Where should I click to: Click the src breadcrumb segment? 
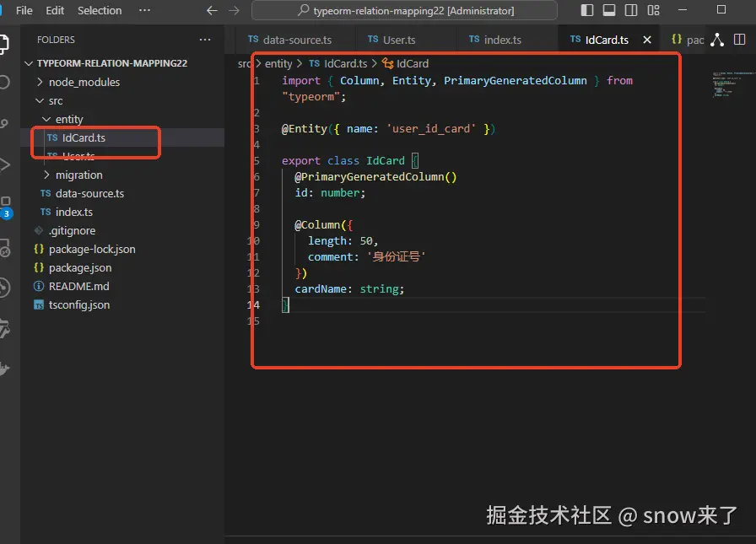tap(244, 63)
